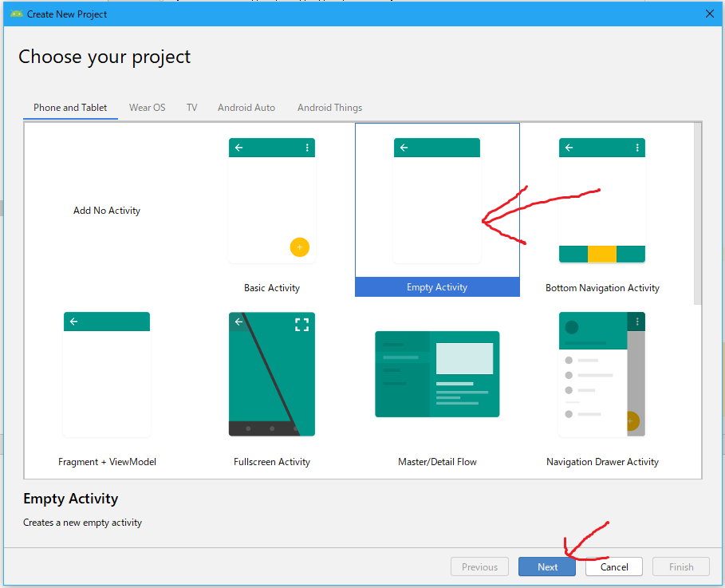Screen dimensions: 725x588
Task: Click overflow dots in Basic Activity preview
Action: (307, 148)
